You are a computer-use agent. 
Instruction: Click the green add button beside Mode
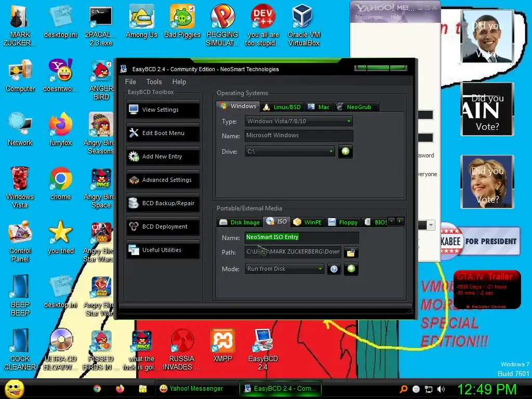click(351, 269)
